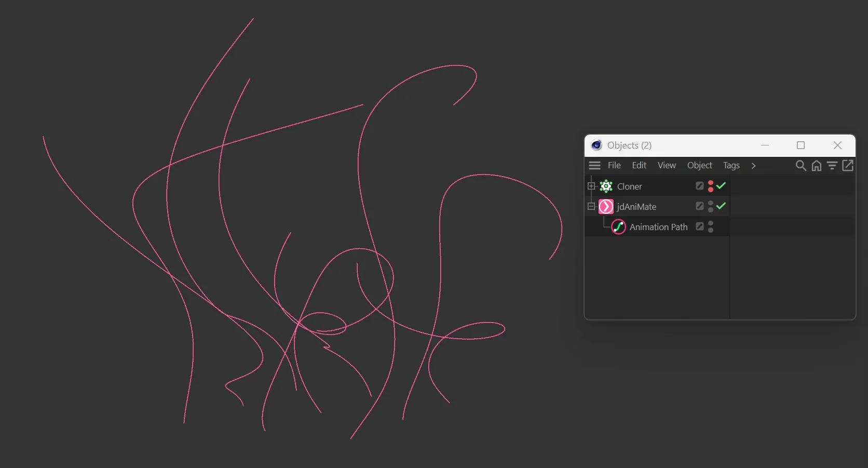The height and width of the screenshot is (468, 868).
Task: Open the object filter icon
Action: pos(832,165)
